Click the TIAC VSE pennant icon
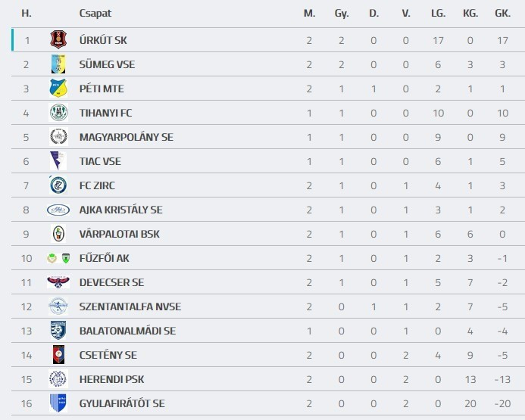The height and width of the screenshot is (420, 525). (58, 161)
